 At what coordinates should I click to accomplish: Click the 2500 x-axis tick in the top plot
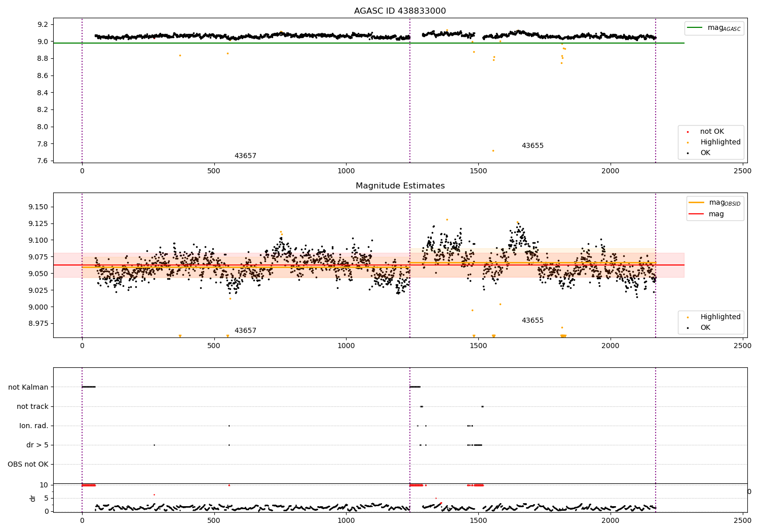743,171
